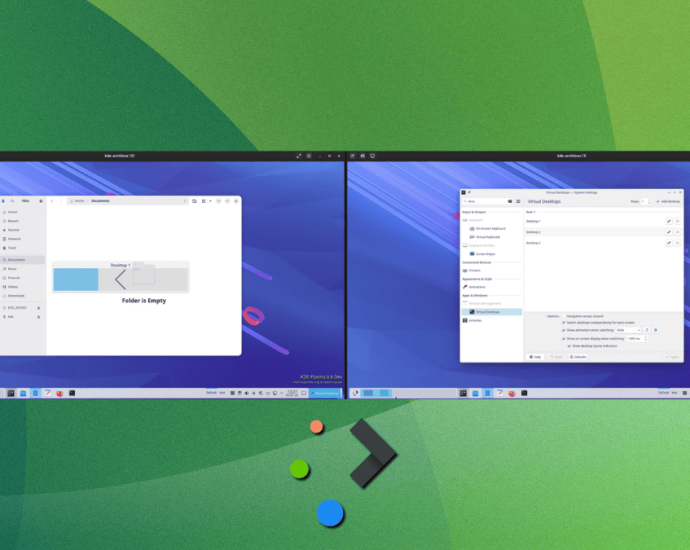Enable Navigation wraps around checkbox

[564, 316]
